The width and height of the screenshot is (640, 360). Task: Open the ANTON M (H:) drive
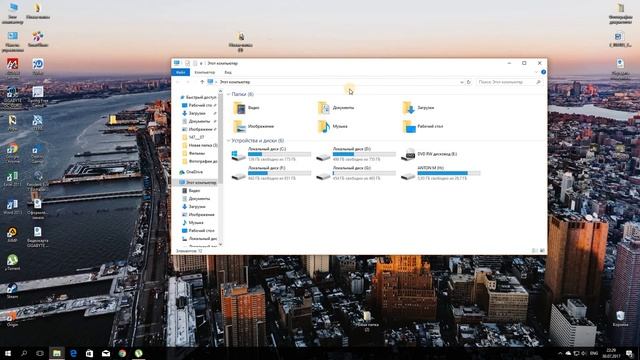click(441, 173)
